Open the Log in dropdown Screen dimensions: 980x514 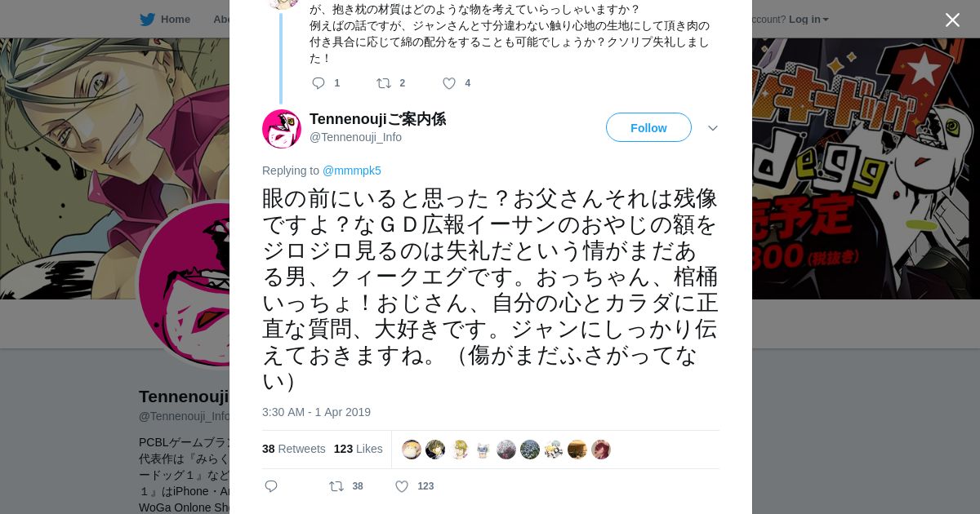(808, 20)
